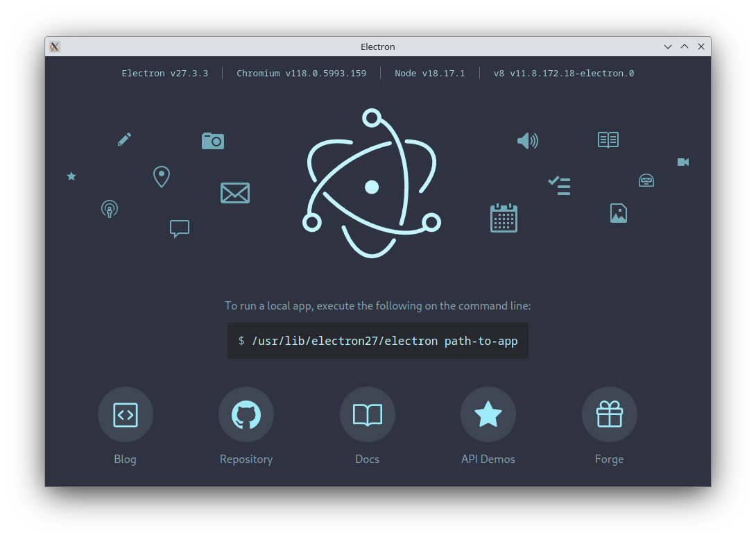Open the API Demos star circle icon
The width and height of the screenshot is (756, 540).
[x=488, y=414]
